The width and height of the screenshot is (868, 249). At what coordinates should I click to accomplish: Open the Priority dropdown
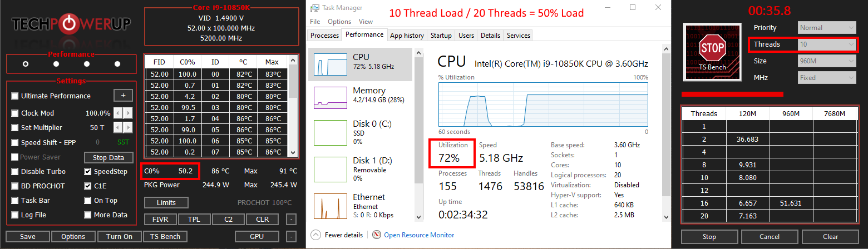pyautogui.click(x=827, y=28)
